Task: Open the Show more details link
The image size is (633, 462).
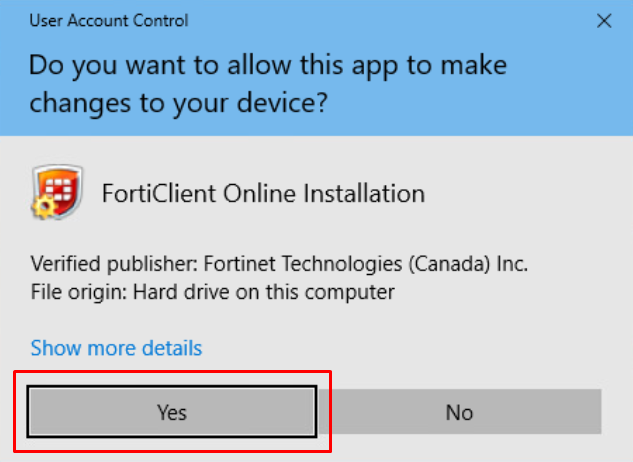Action: click(x=116, y=348)
